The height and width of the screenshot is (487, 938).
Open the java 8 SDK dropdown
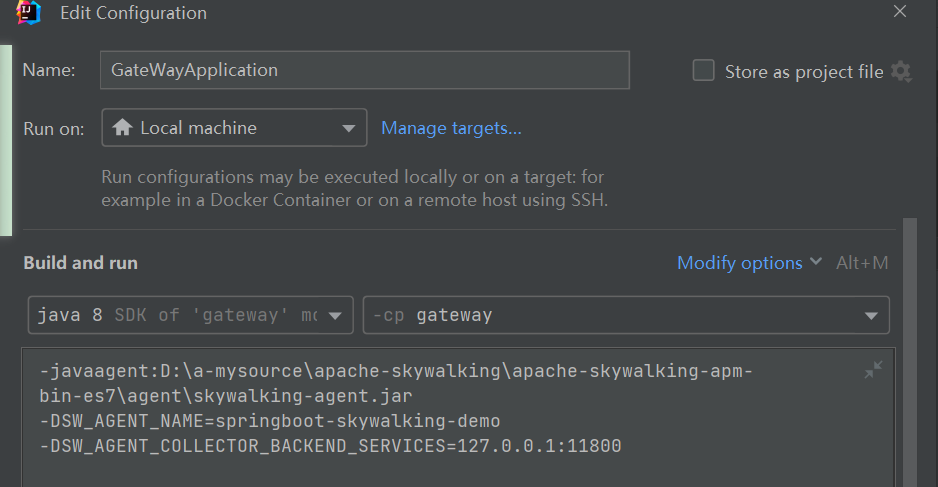point(190,315)
